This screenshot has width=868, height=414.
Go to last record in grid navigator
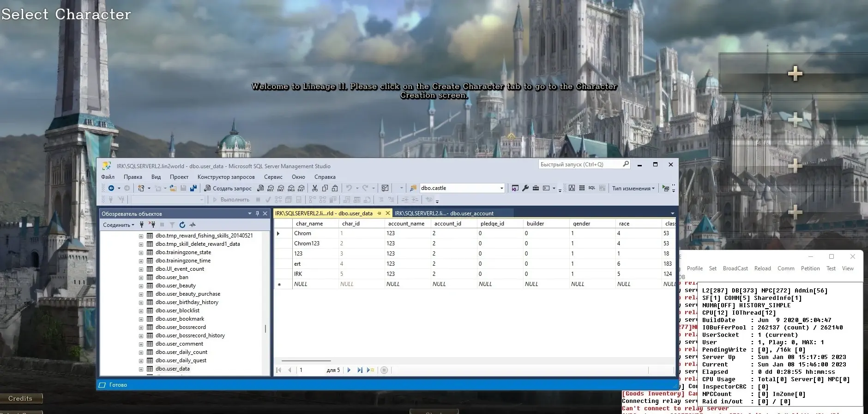click(360, 370)
